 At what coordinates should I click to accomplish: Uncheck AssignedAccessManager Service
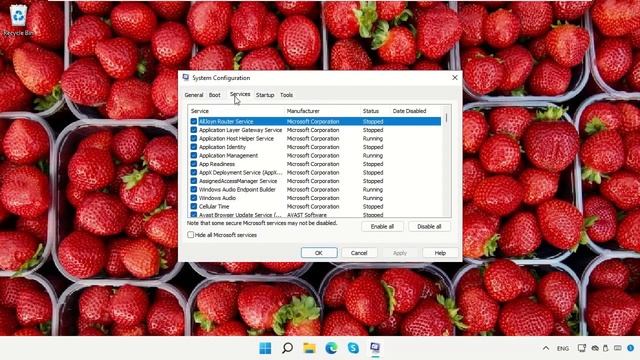point(193,181)
